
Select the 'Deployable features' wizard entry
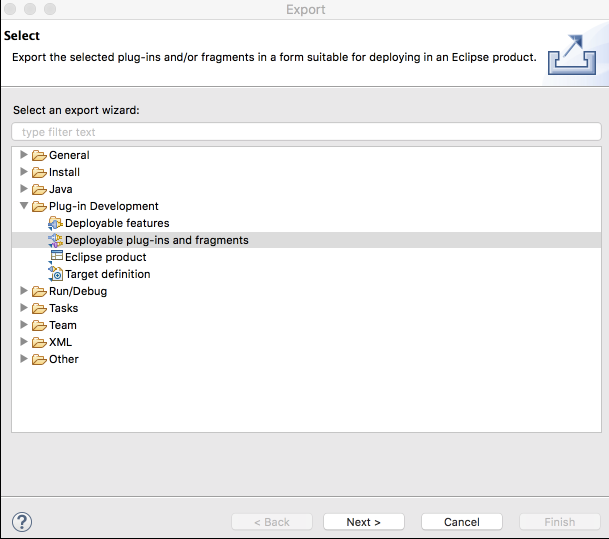tap(117, 223)
